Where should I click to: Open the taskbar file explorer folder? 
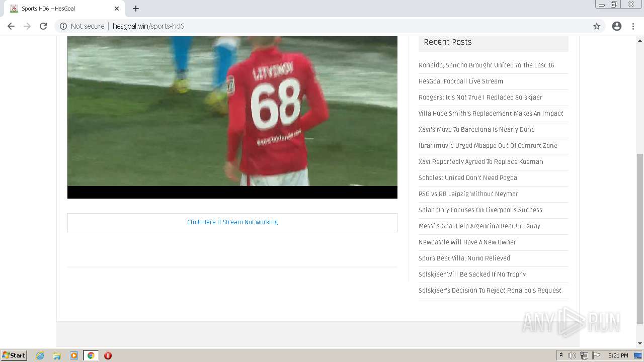57,355
